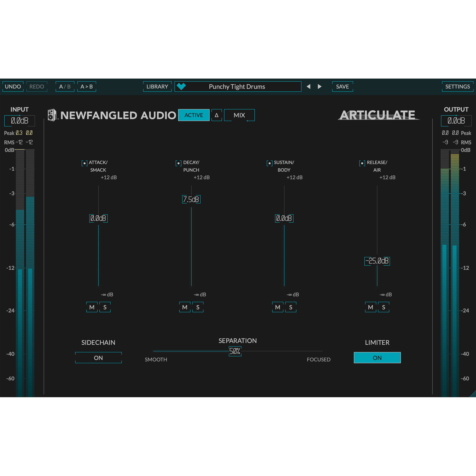Click the Release/Air gain value showing -25.0dB
The width and height of the screenshot is (476, 476).
377,261
